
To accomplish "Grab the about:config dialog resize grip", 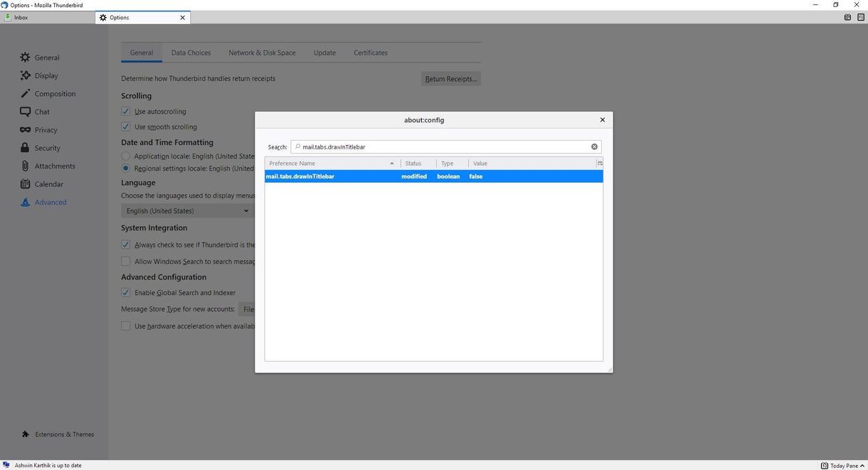I will [609, 369].
